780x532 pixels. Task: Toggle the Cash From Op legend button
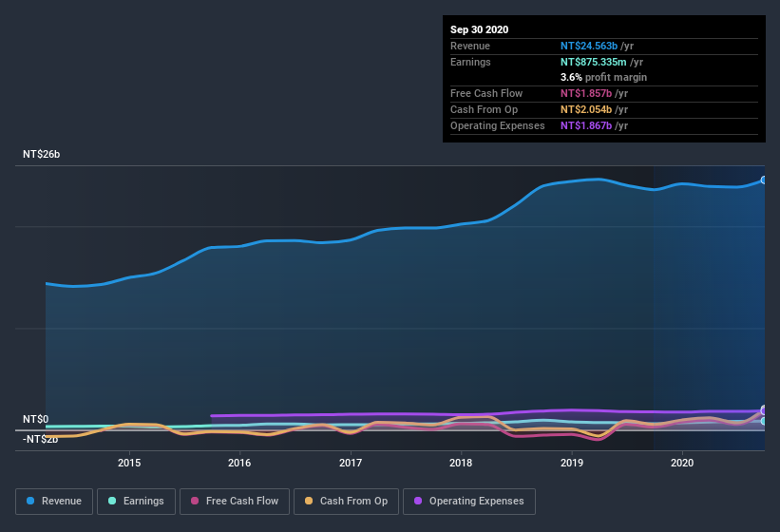[x=346, y=502]
